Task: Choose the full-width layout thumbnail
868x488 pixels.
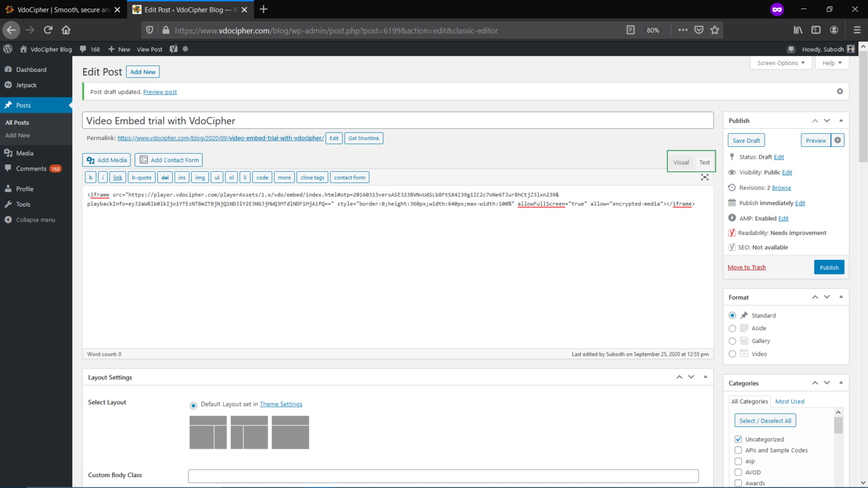Action: [x=290, y=432]
